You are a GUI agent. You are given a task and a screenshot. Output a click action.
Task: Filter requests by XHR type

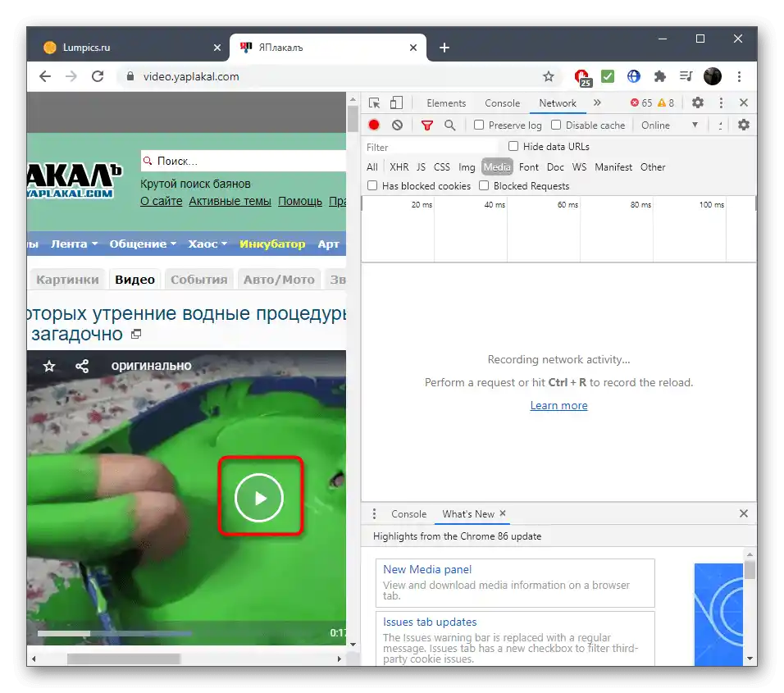tap(399, 167)
